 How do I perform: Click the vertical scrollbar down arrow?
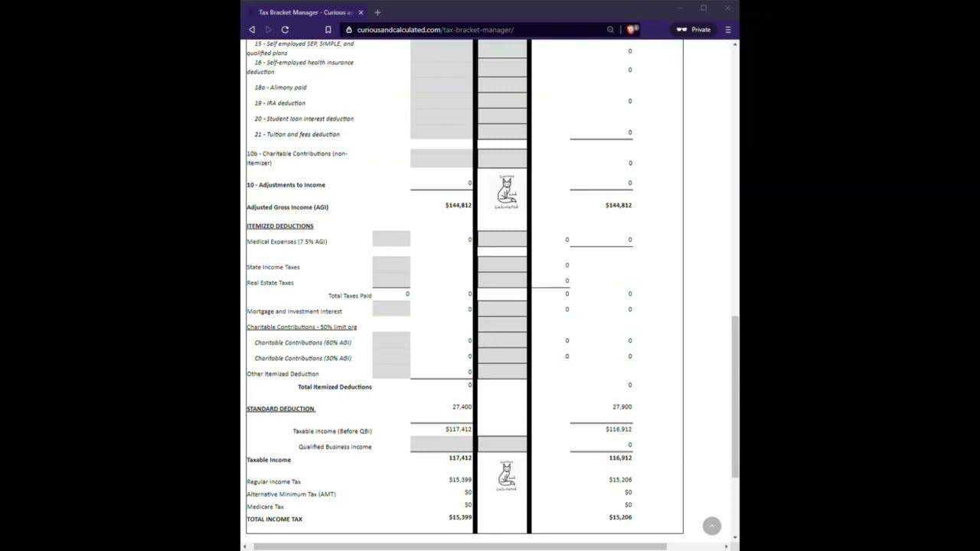point(736,537)
